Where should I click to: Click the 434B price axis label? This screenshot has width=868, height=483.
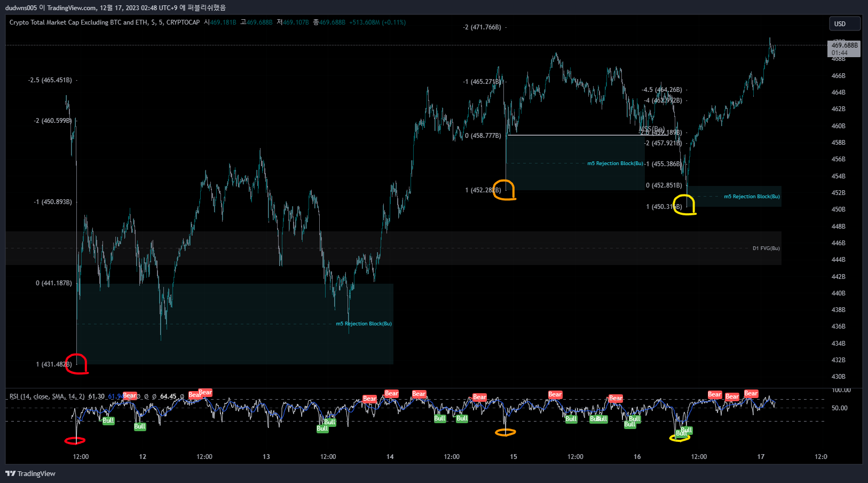(839, 344)
